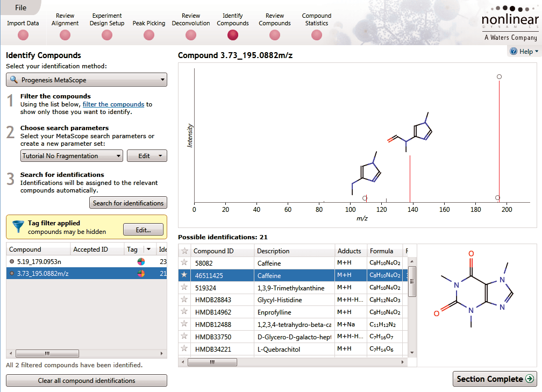
Task: Click the Compound Statistics step circle
Action: [x=317, y=35]
